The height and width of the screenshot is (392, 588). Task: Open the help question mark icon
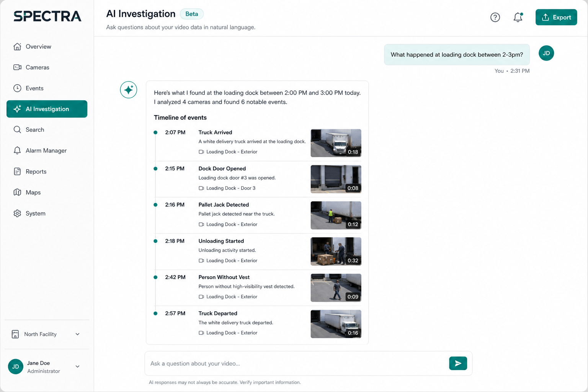click(495, 17)
